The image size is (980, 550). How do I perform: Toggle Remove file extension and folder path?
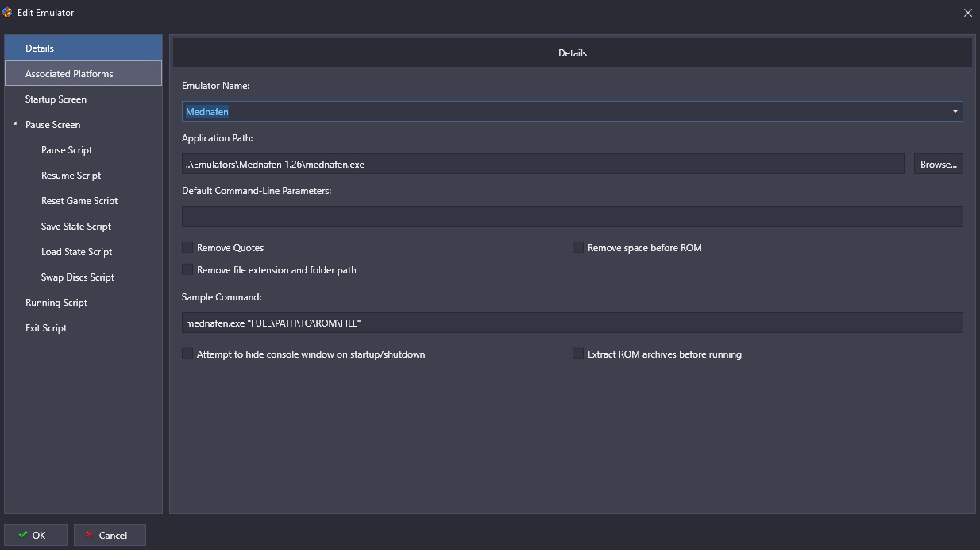click(x=187, y=270)
